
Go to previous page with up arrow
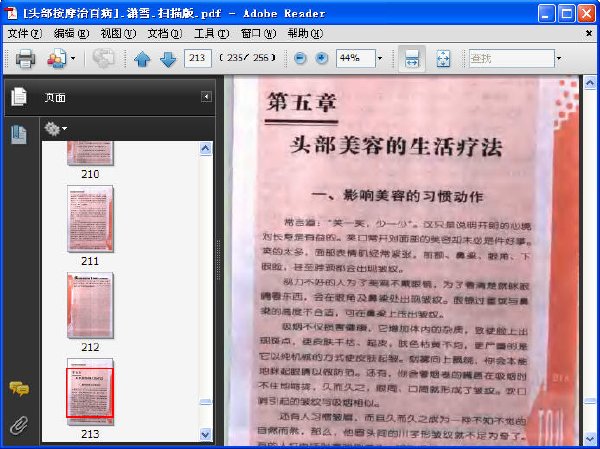point(142,59)
